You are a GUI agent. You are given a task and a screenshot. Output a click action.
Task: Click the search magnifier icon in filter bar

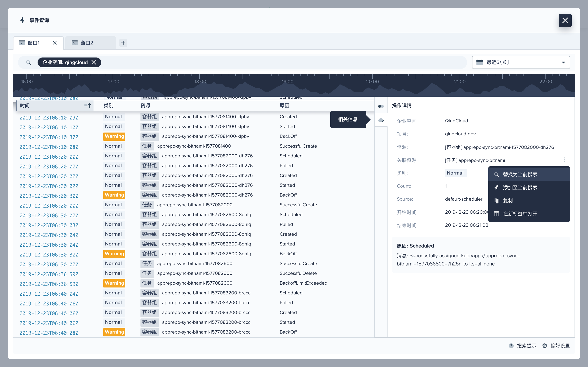28,62
